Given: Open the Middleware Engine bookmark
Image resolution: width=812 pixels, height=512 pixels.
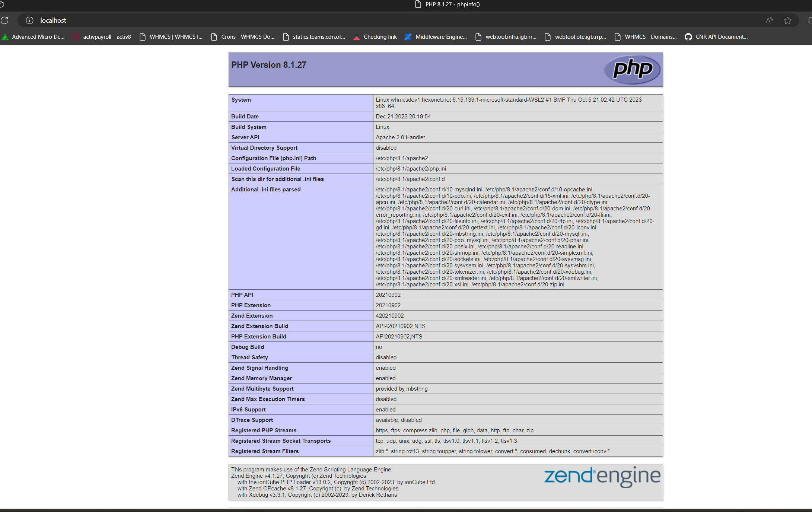Looking at the screenshot, I should 436,37.
